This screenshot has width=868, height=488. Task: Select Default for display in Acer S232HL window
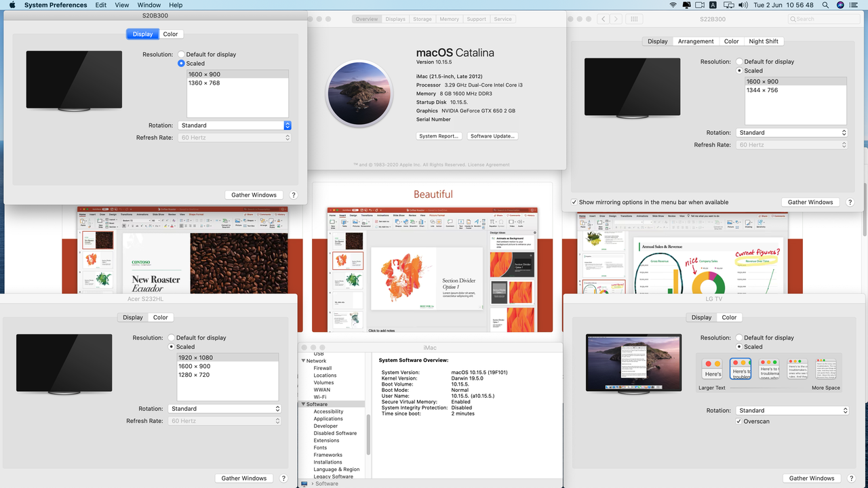(171, 338)
